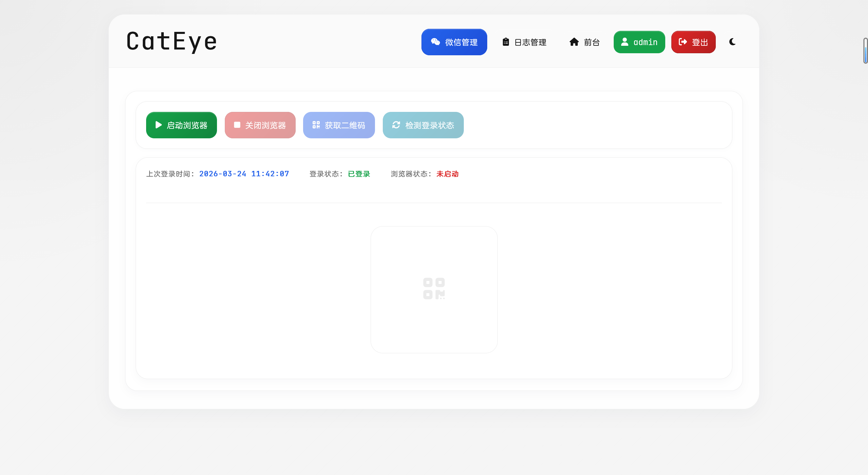Click the home icon beside 前台
This screenshot has width=868, height=475.
point(574,42)
